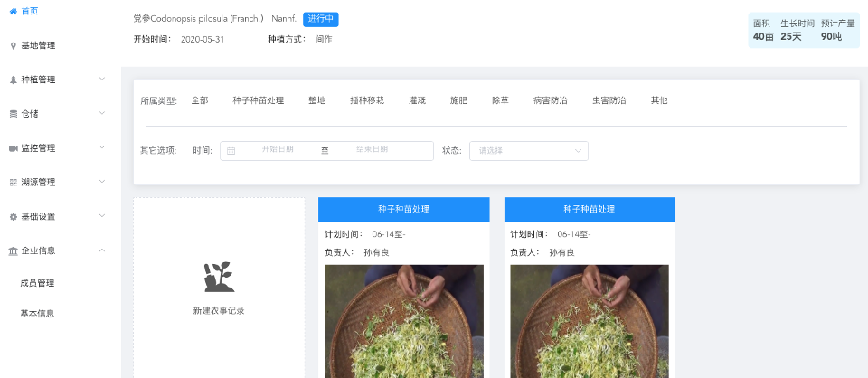Filter by the first-listed type 种子种苗处理
The height and width of the screenshot is (378, 868).
259,100
